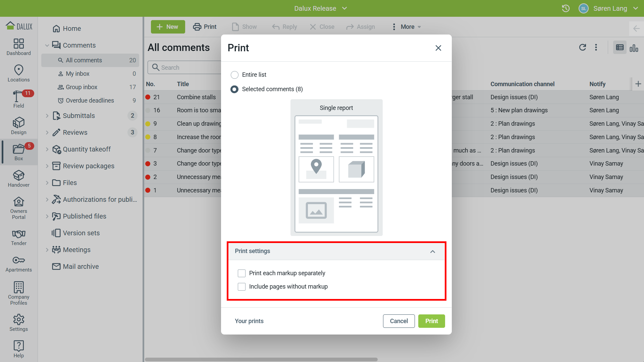Expand the Review packages section
This screenshot has height=362, width=644.
click(47, 166)
